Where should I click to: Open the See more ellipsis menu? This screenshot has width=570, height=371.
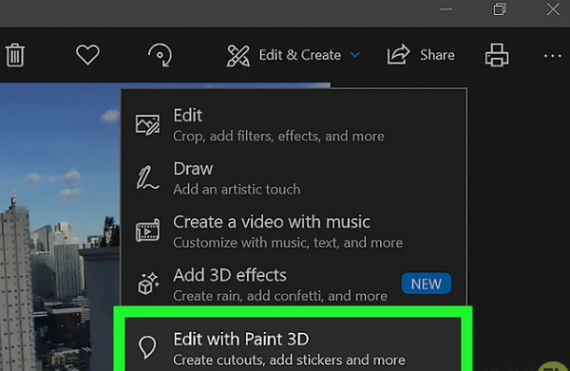pyautogui.click(x=553, y=56)
